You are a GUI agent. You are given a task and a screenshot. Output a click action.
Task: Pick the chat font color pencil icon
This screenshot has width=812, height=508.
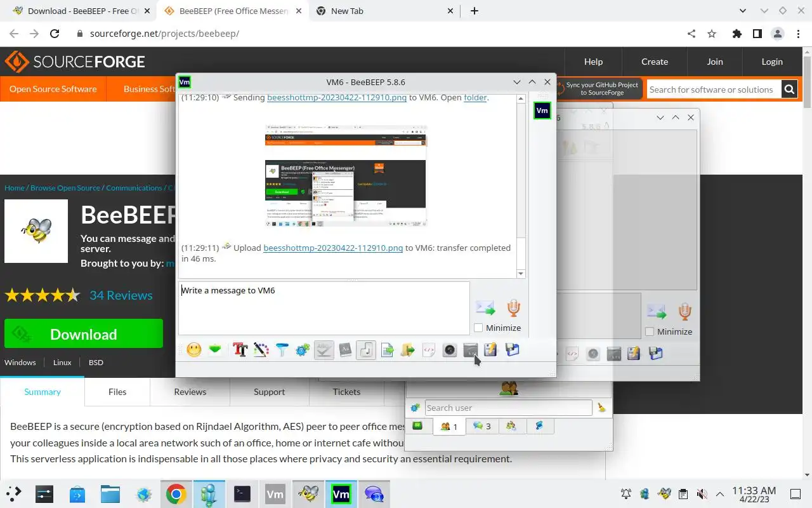(261, 350)
